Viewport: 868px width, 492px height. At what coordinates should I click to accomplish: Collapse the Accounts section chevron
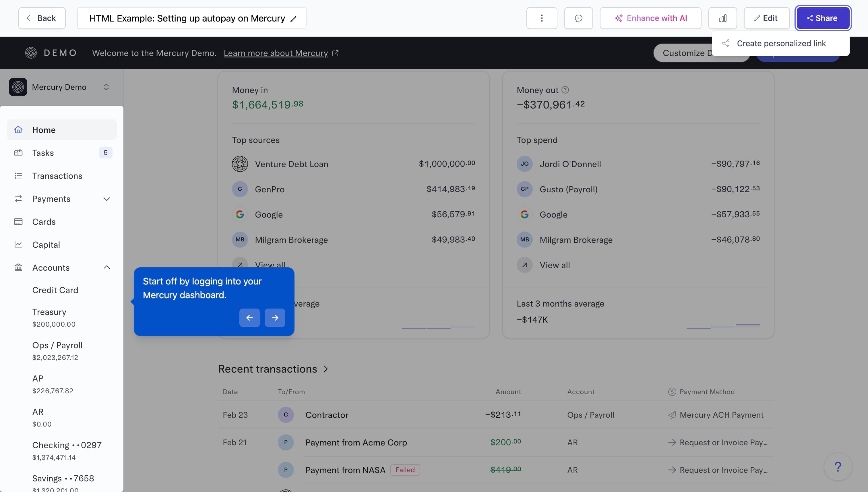pyautogui.click(x=106, y=267)
